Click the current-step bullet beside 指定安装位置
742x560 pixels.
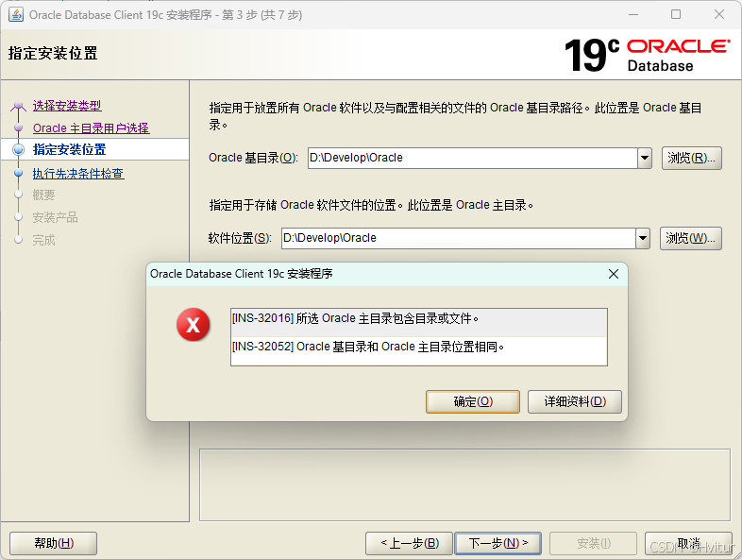(18, 149)
